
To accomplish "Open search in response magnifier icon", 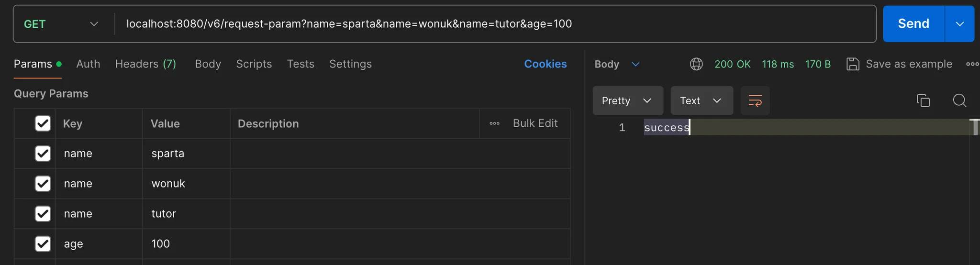I will (959, 100).
